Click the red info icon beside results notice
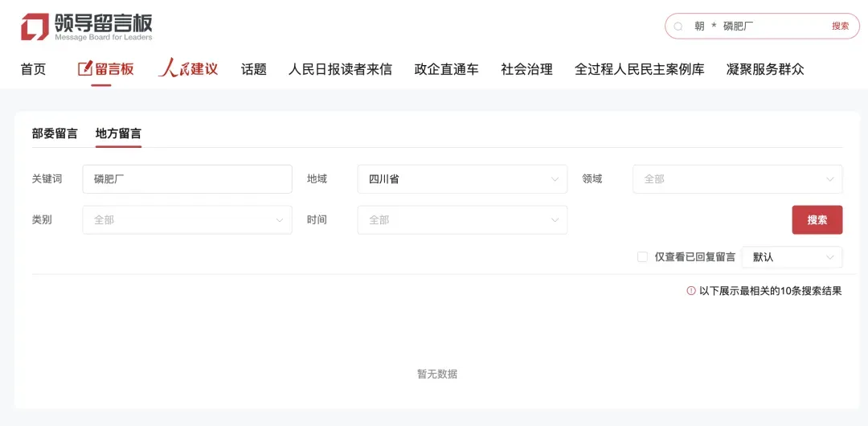Screen dimensions: 868x426 [x=691, y=291]
